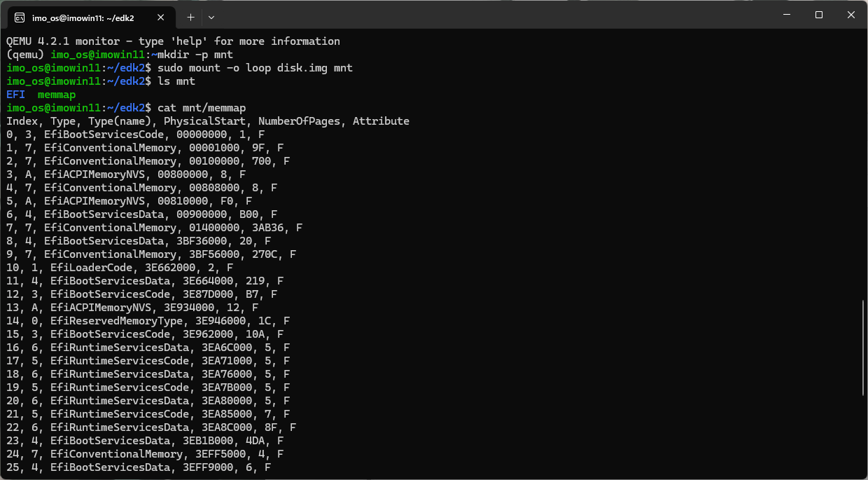
Task: Click the 'cat mnt/memmap' command text
Action: 202,108
